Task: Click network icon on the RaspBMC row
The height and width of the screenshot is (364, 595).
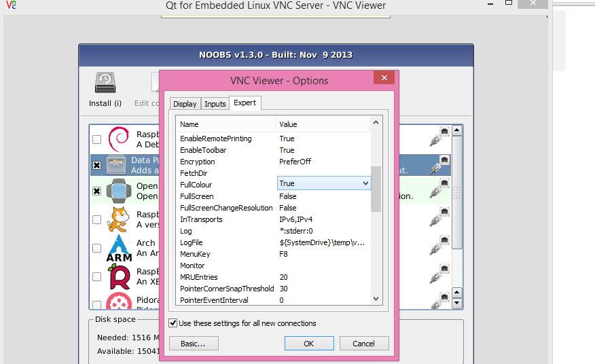Action: click(440, 274)
